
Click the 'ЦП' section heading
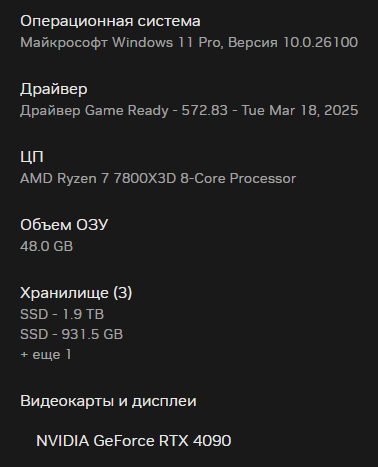click(32, 157)
